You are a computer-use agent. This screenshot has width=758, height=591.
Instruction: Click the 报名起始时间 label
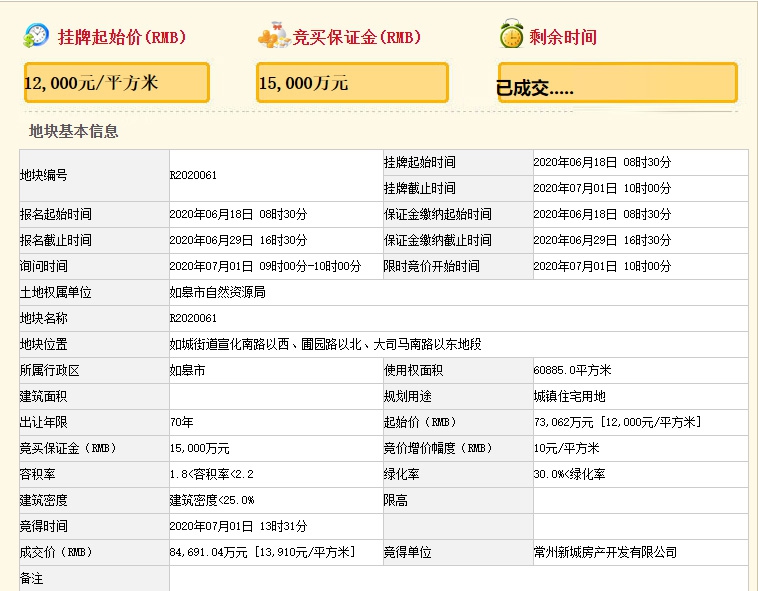click(x=56, y=214)
